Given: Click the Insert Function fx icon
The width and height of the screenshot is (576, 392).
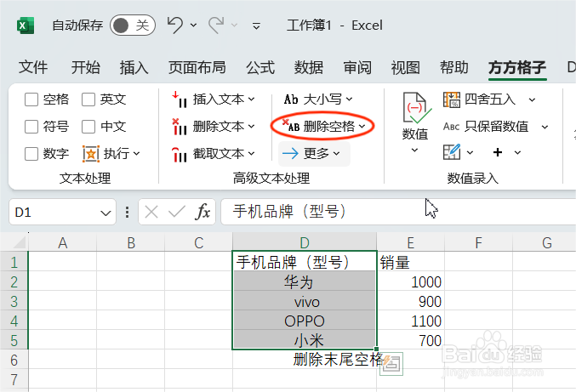Looking at the screenshot, I should click(202, 212).
